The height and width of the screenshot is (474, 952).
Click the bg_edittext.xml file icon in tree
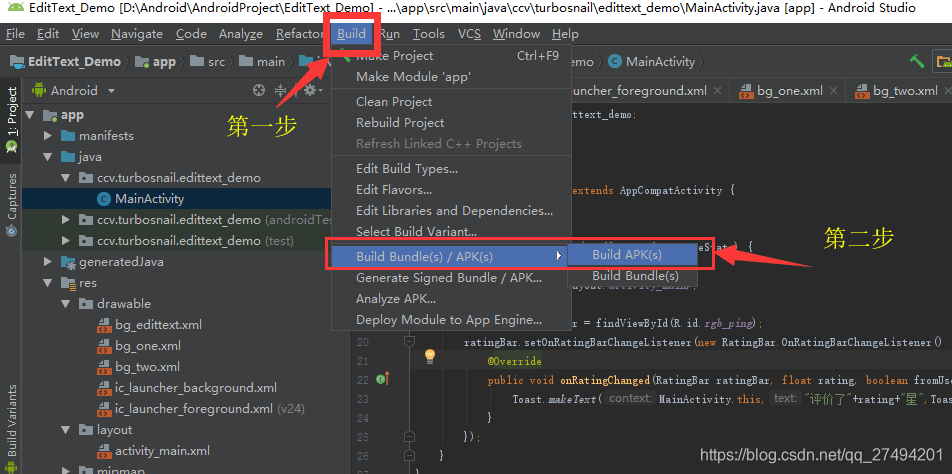tap(104, 325)
